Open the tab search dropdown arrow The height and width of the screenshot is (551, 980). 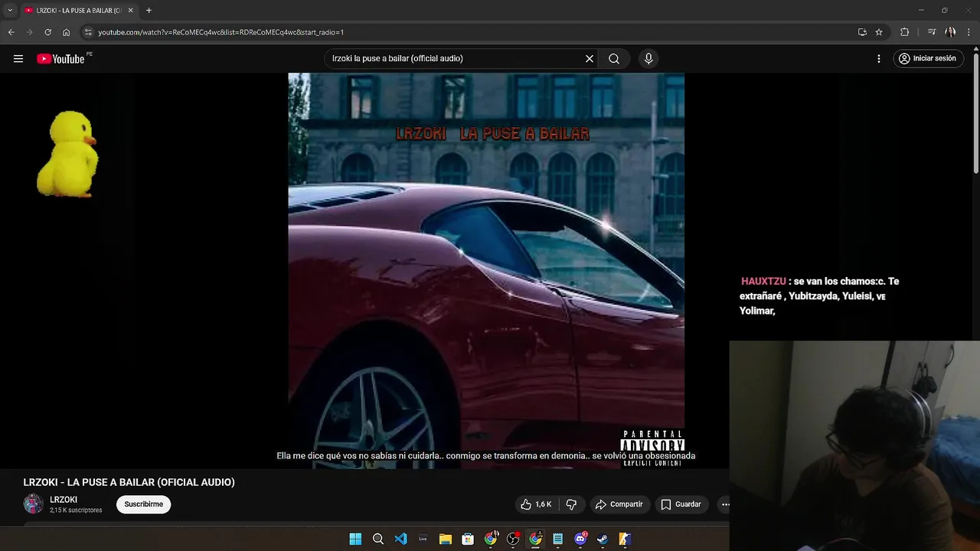click(10, 11)
